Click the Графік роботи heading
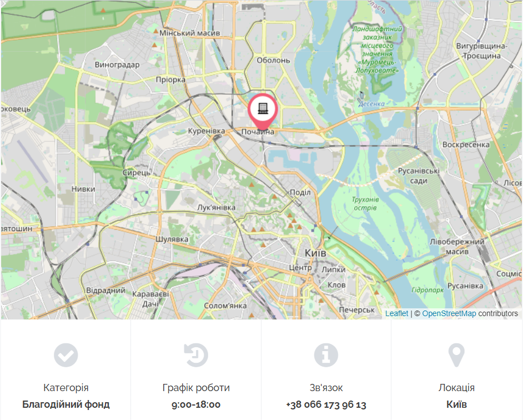This screenshot has width=523, height=420. [196, 388]
